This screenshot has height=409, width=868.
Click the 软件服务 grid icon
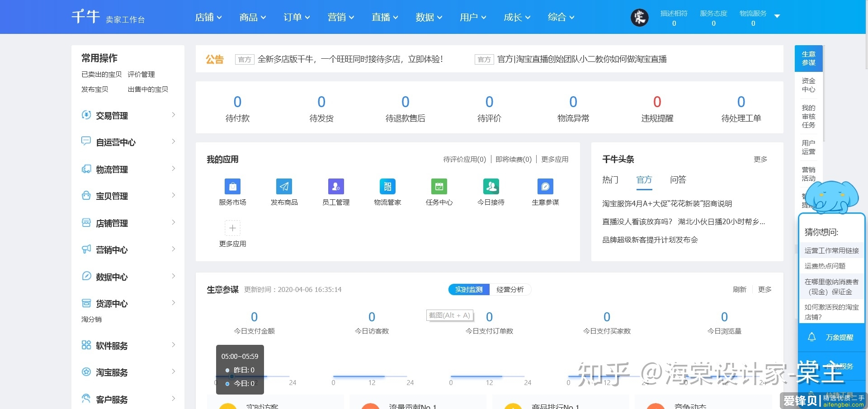point(86,345)
